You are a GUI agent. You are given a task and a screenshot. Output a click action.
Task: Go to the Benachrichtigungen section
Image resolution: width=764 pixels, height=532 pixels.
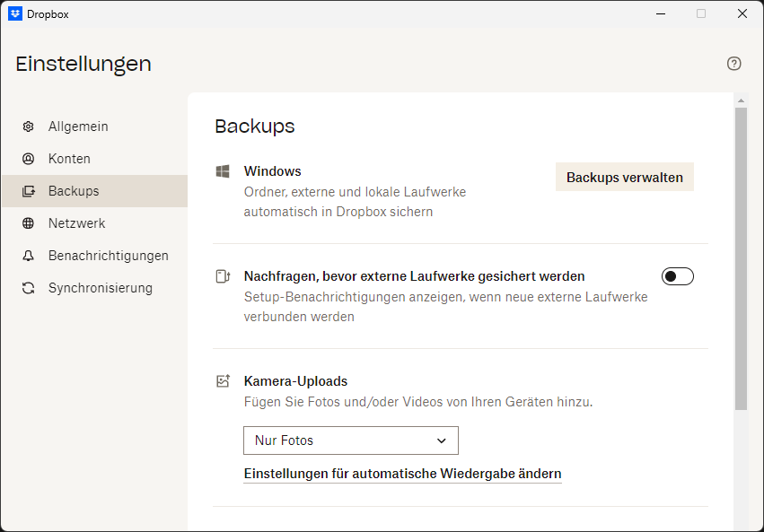point(108,256)
